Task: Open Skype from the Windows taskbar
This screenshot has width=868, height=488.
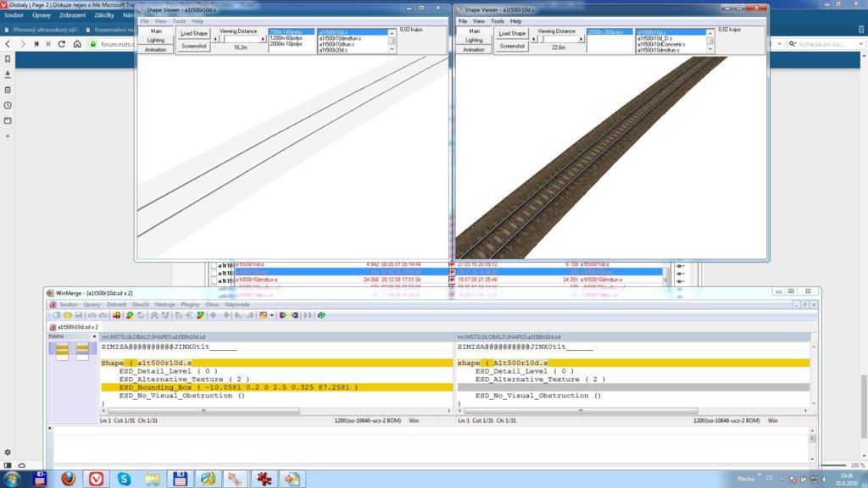Action: (x=124, y=478)
